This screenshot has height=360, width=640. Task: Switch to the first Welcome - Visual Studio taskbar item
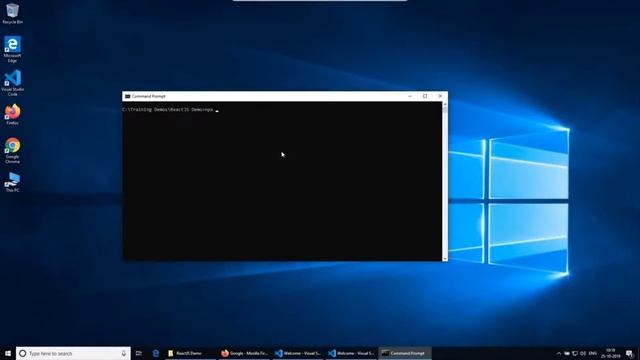tap(298, 353)
